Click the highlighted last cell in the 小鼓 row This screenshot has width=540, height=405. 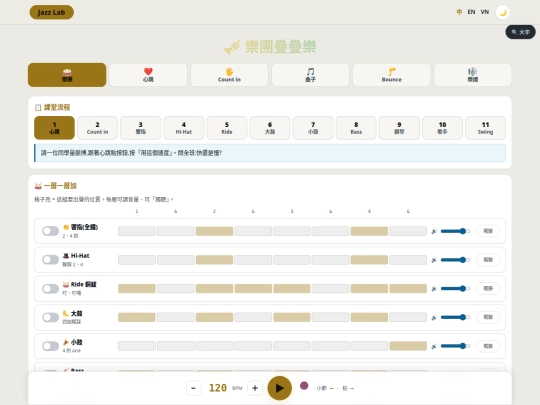click(408, 346)
